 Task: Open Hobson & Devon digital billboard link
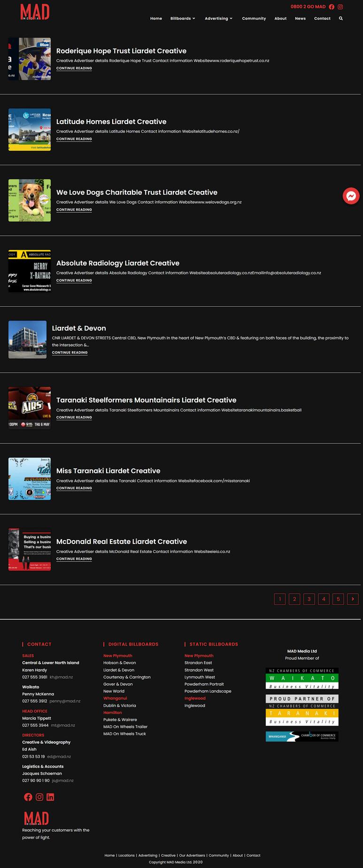pyautogui.click(x=120, y=663)
